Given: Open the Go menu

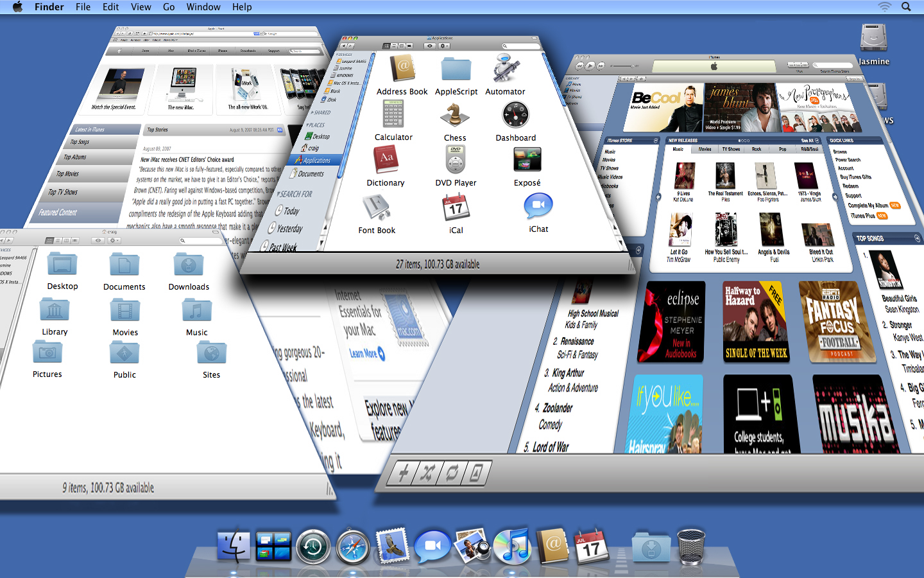Looking at the screenshot, I should [x=169, y=7].
